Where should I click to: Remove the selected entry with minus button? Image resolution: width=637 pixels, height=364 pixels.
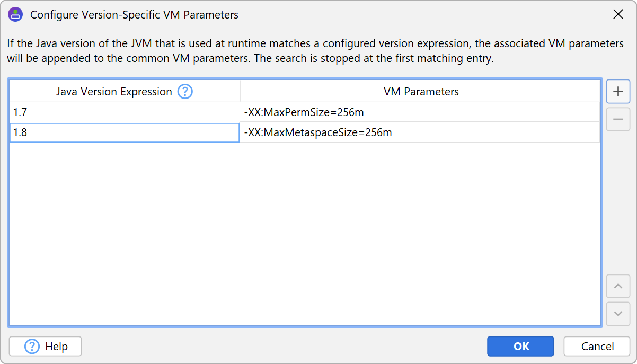(618, 119)
